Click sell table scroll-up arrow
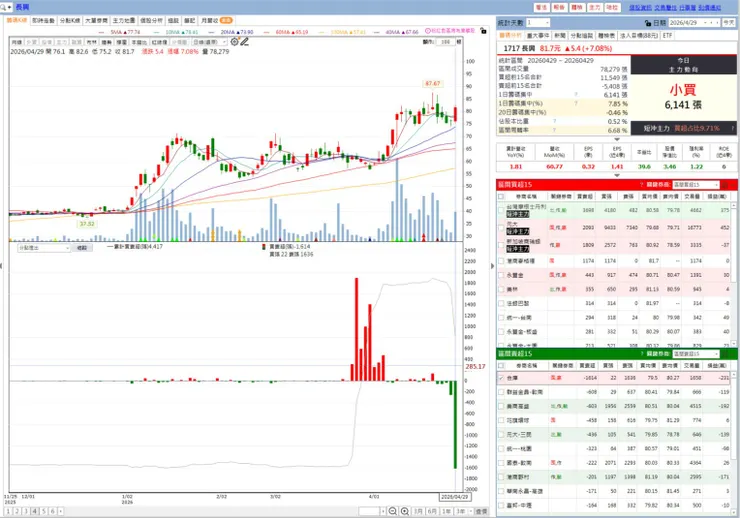 [x=733, y=375]
